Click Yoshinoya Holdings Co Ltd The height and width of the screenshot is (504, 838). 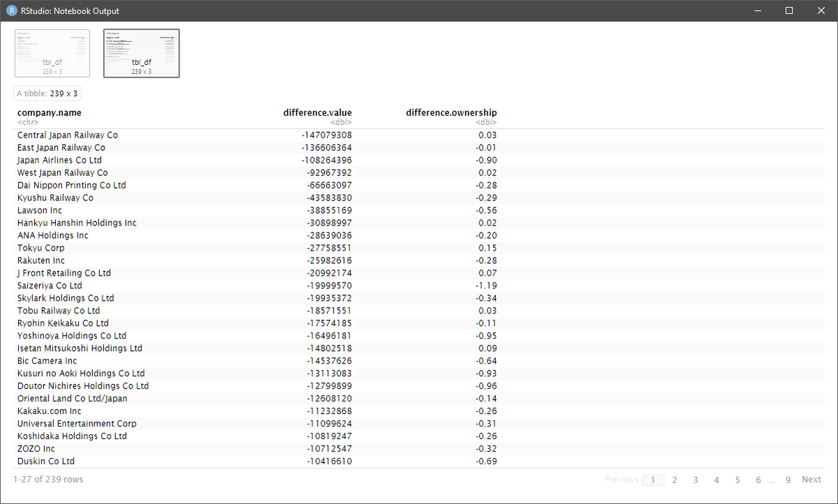(x=72, y=336)
